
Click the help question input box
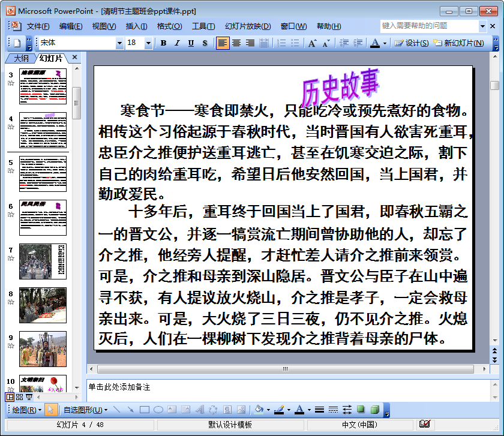(430, 26)
